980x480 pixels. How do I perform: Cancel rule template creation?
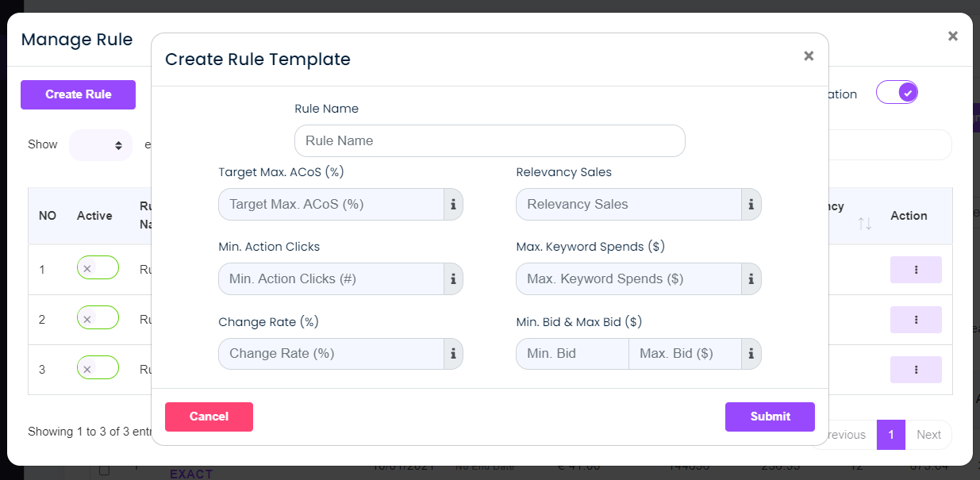click(x=209, y=417)
